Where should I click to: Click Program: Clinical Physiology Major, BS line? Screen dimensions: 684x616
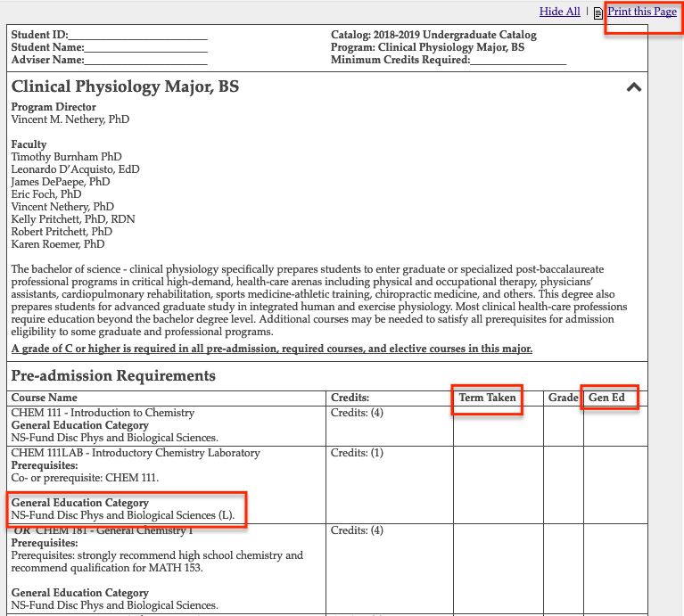(x=427, y=47)
